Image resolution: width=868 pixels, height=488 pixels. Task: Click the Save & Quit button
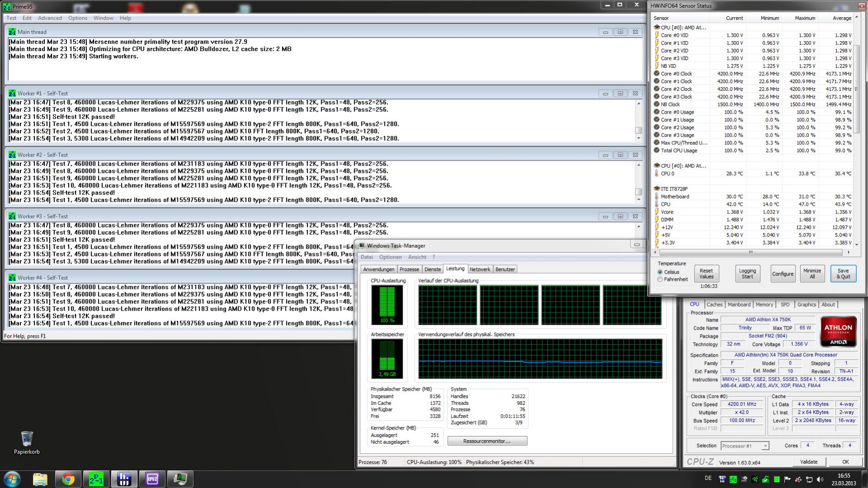(844, 274)
